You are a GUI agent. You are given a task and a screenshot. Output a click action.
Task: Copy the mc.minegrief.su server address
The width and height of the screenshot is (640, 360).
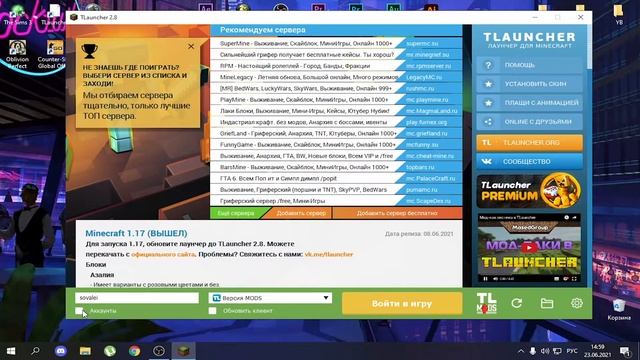(x=427, y=55)
